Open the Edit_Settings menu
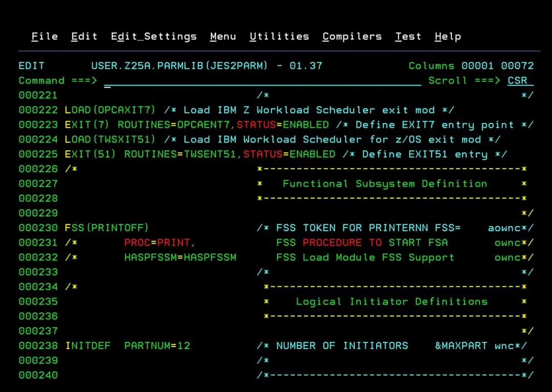 pos(154,37)
